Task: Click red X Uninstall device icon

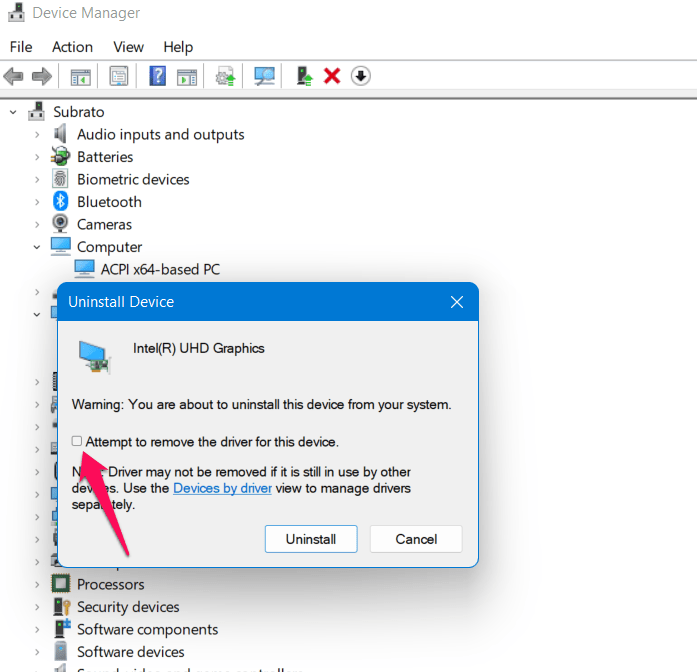Action: click(x=332, y=76)
